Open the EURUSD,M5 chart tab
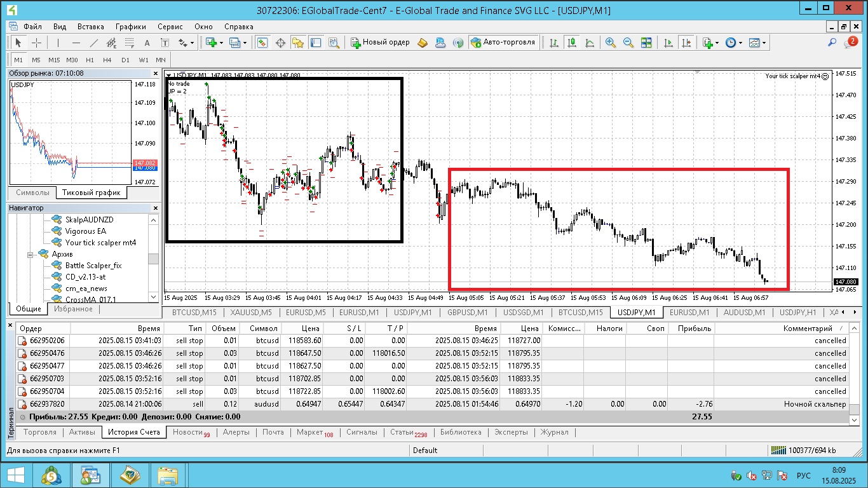Viewport: 868px width, 488px height. pos(306,313)
